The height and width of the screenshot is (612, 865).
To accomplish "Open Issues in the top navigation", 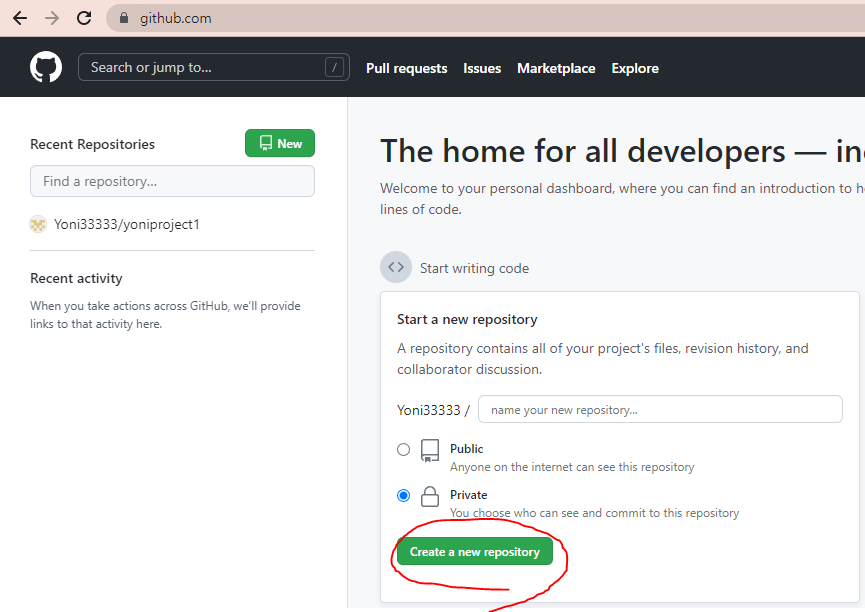I will (x=482, y=68).
